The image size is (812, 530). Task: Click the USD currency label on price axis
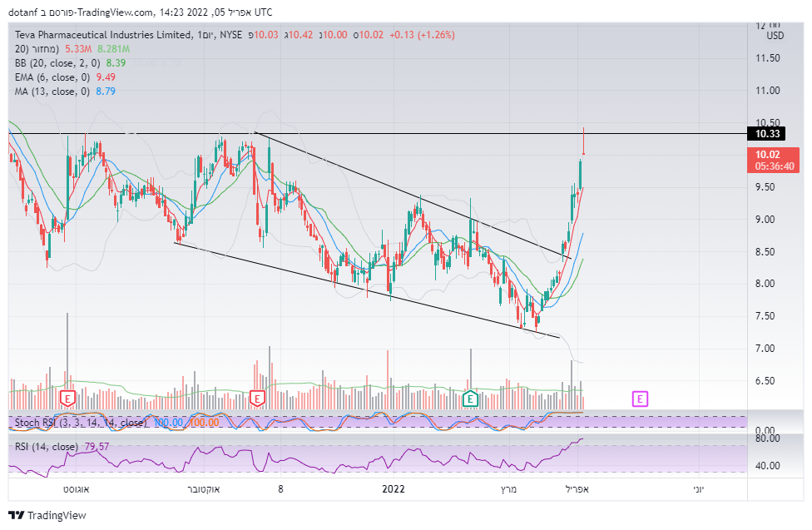click(x=775, y=36)
